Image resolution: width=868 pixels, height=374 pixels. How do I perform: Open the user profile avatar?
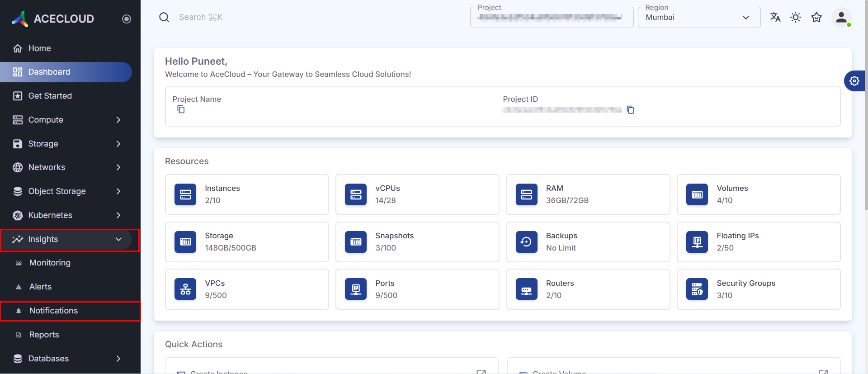pos(841,18)
